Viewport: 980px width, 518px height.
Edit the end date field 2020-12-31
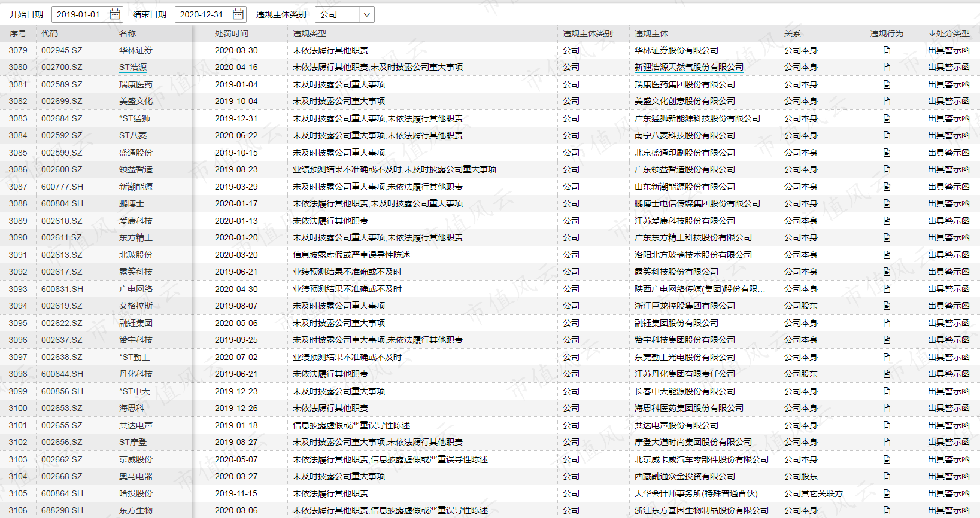tap(201, 14)
